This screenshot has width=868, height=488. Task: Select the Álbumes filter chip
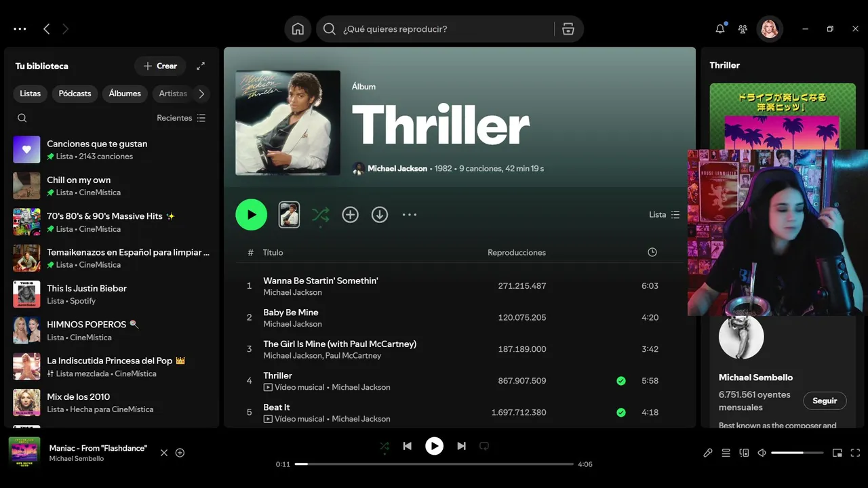[125, 94]
